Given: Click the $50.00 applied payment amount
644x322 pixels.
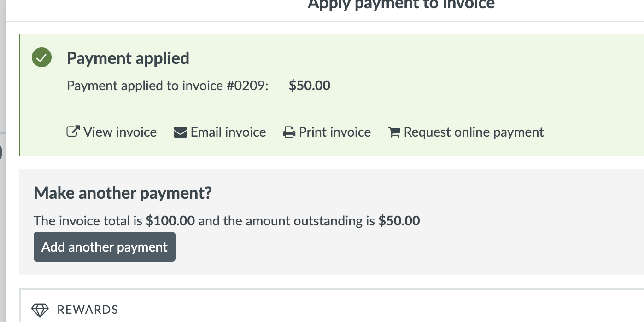Looking at the screenshot, I should [310, 86].
